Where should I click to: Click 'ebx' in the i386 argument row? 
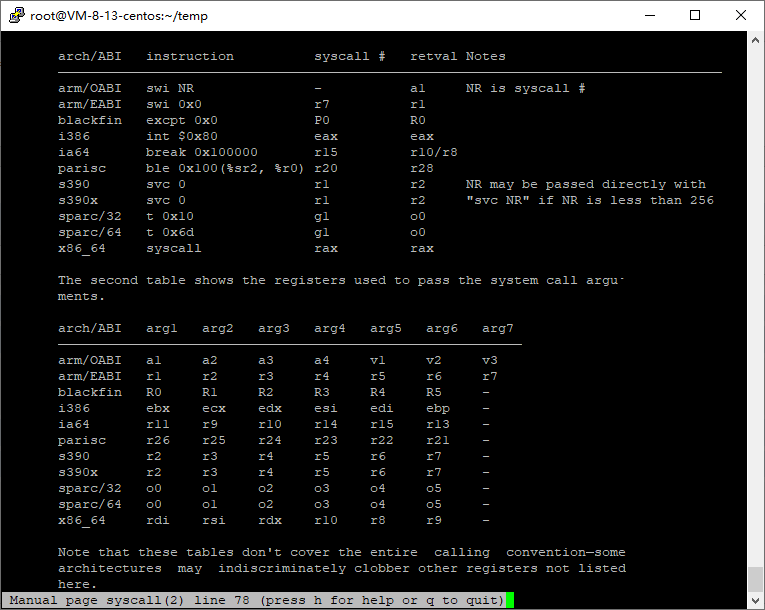158,408
